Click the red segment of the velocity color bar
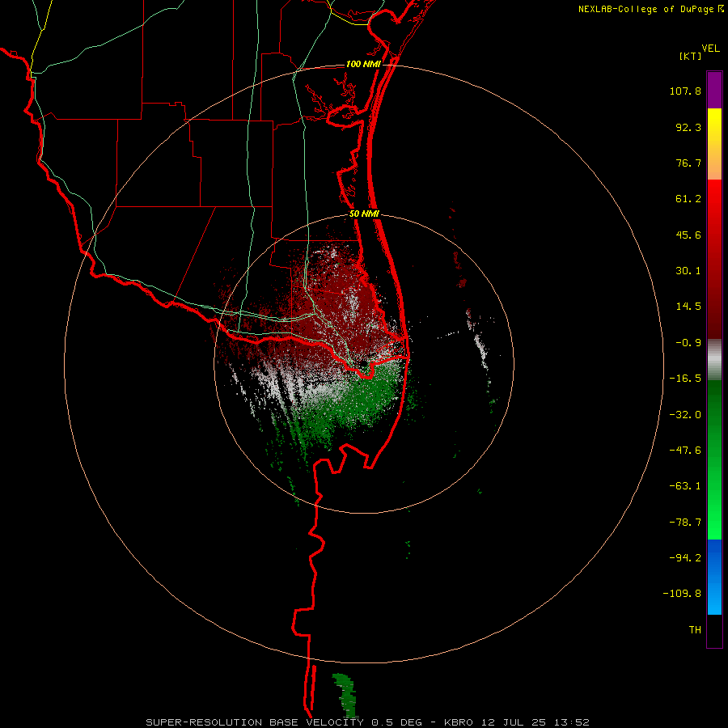728x728 pixels. 714,259
